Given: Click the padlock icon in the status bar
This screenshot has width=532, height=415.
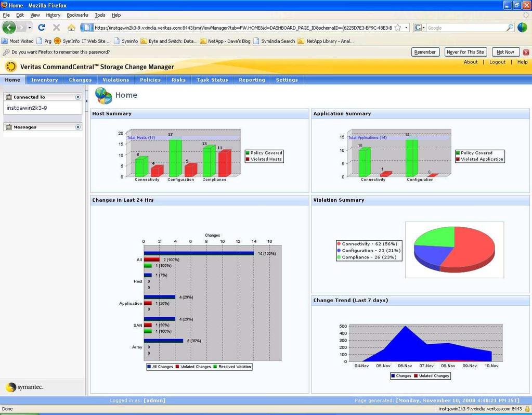Looking at the screenshot, I should coord(527,409).
